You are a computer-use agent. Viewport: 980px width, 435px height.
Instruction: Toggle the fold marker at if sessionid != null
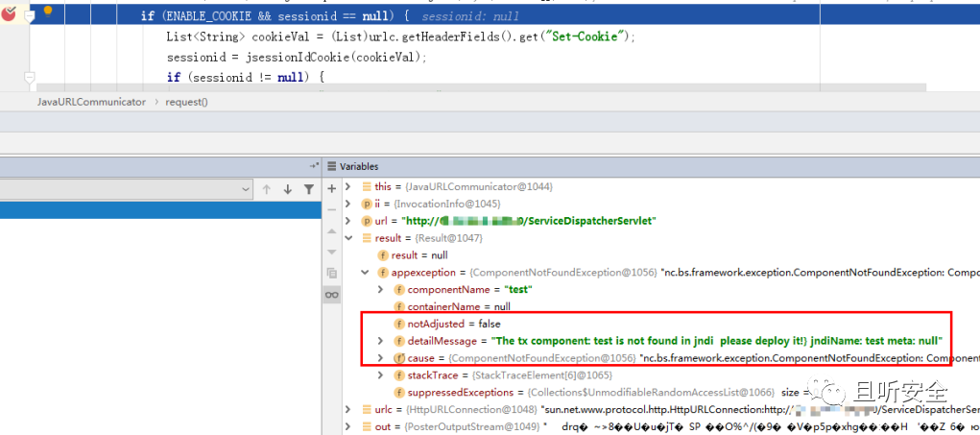(29, 78)
